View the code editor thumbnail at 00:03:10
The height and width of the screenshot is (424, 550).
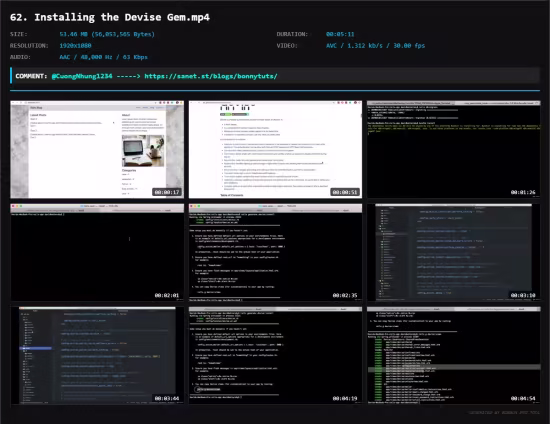coord(454,252)
